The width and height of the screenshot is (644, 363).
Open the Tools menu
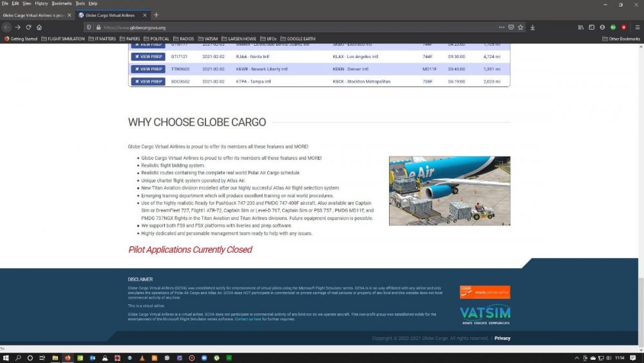(80, 3)
